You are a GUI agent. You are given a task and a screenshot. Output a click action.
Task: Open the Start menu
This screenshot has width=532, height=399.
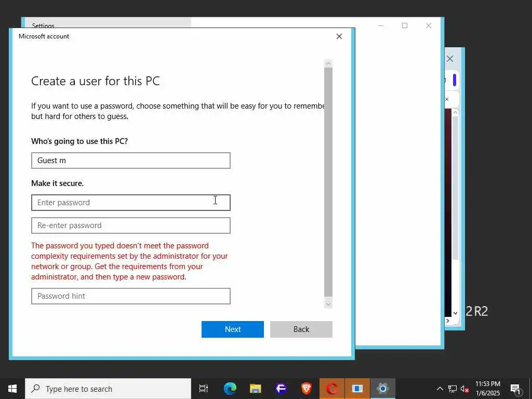(12, 389)
